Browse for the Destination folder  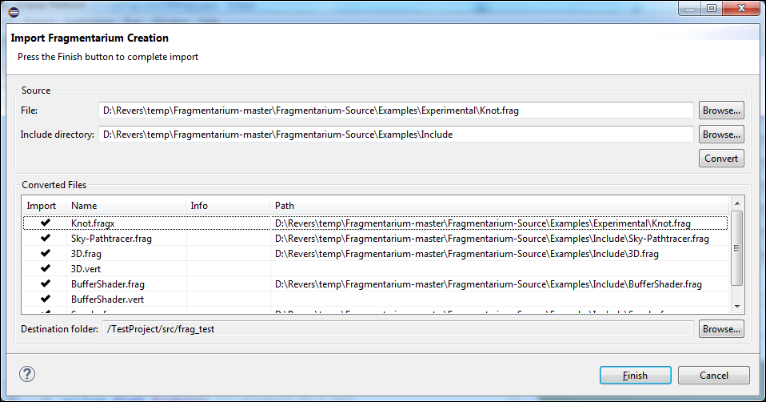point(721,328)
